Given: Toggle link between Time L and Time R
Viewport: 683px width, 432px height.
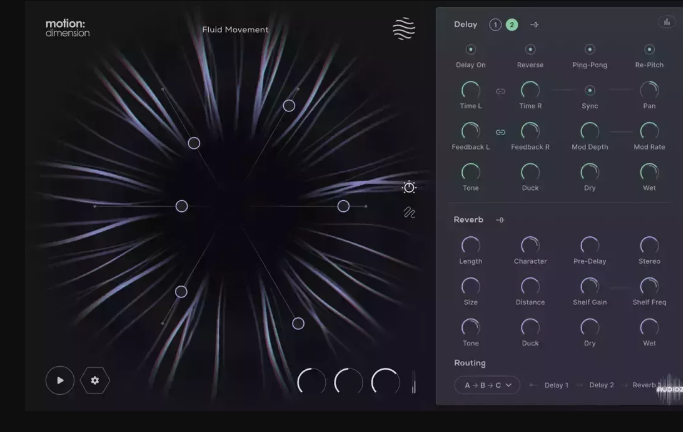Looking at the screenshot, I should coord(500,91).
